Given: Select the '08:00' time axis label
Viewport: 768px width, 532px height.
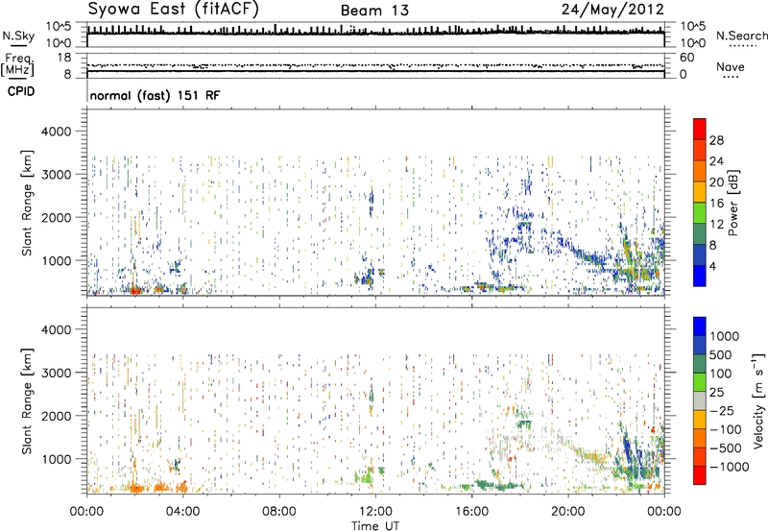Looking at the screenshot, I should tap(278, 512).
